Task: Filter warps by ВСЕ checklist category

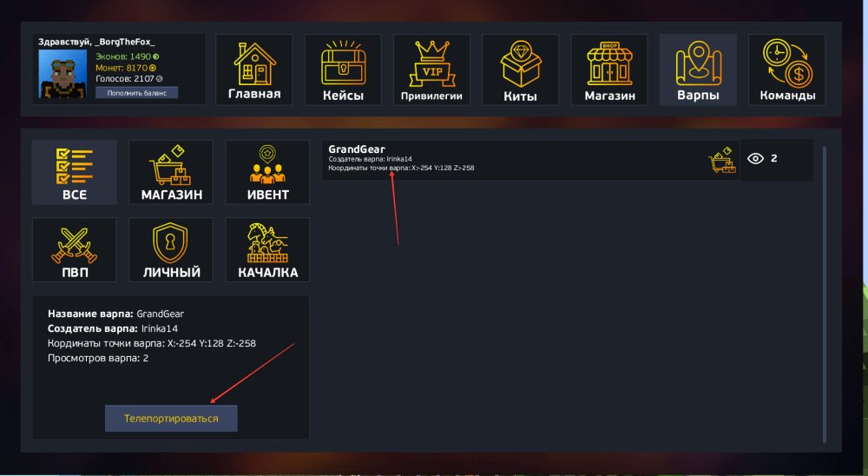Action: 75,172
